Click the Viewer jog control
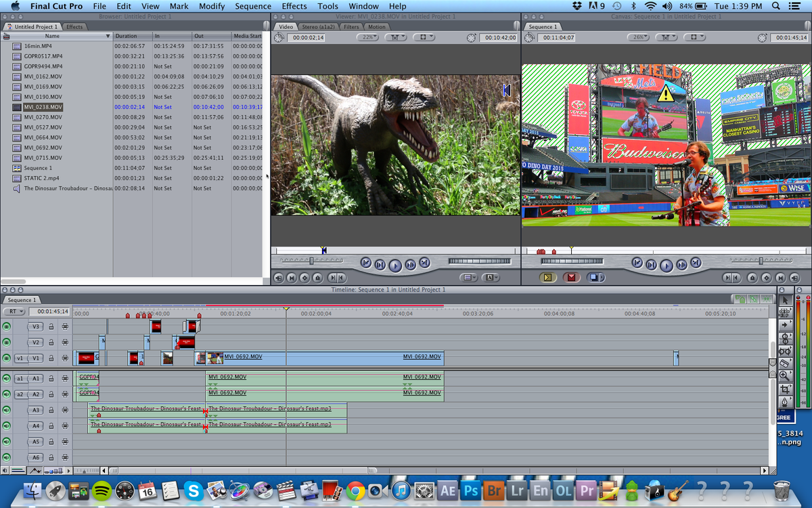The image size is (812, 508). [x=479, y=261]
